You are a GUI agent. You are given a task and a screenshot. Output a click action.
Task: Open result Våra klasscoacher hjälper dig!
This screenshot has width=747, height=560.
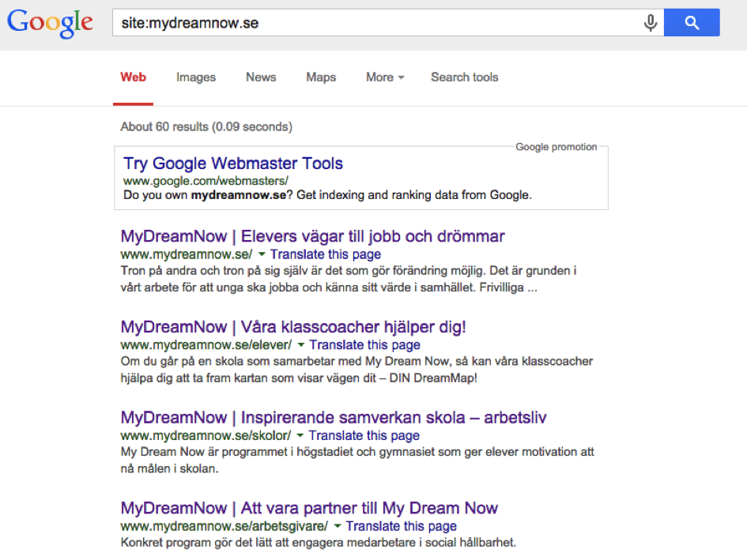(x=293, y=327)
